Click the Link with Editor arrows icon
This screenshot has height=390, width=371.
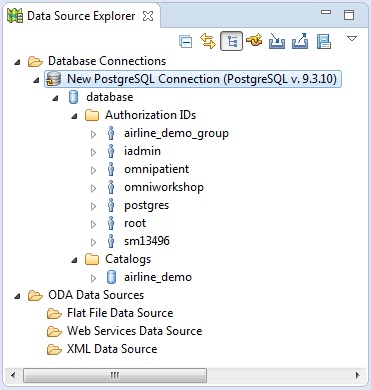(x=208, y=41)
